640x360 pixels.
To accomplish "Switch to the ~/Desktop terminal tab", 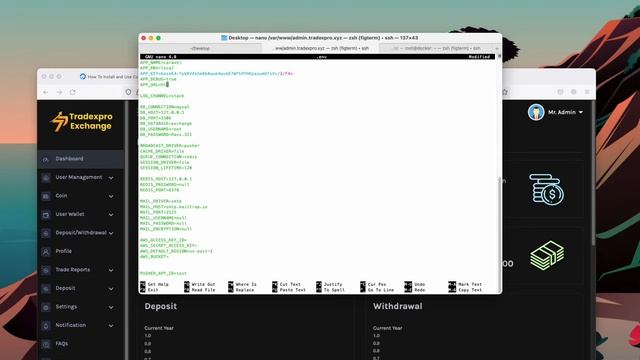I will click(200, 48).
